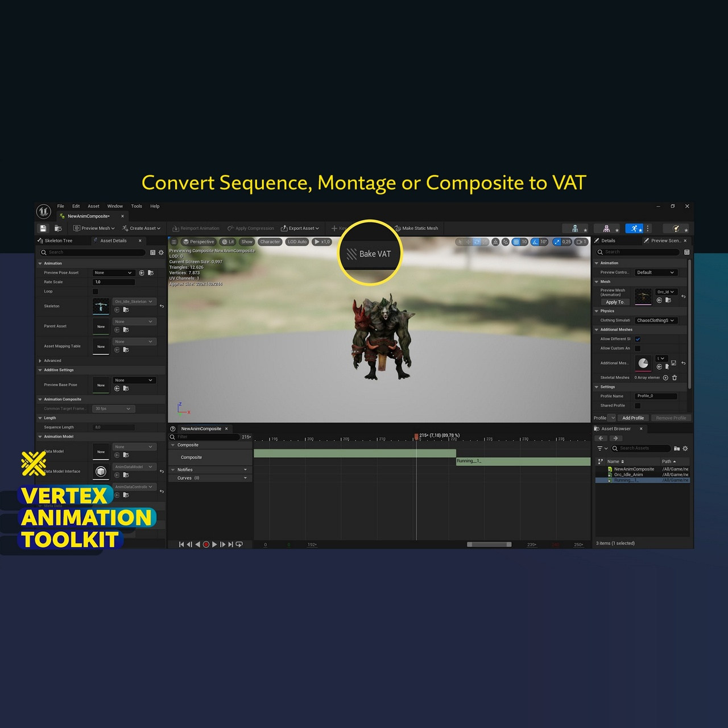
Task: Select the rotate gizmo tool in viewport
Action: pos(477,242)
